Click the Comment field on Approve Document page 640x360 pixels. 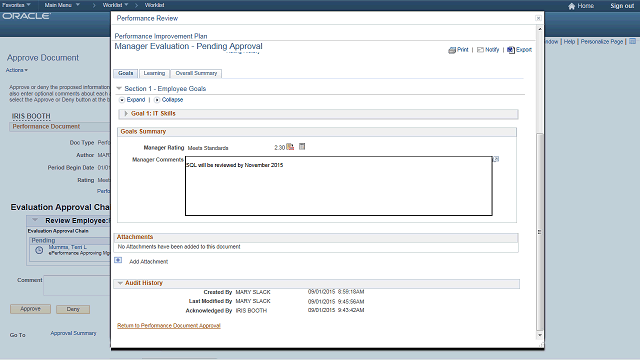tap(77, 285)
